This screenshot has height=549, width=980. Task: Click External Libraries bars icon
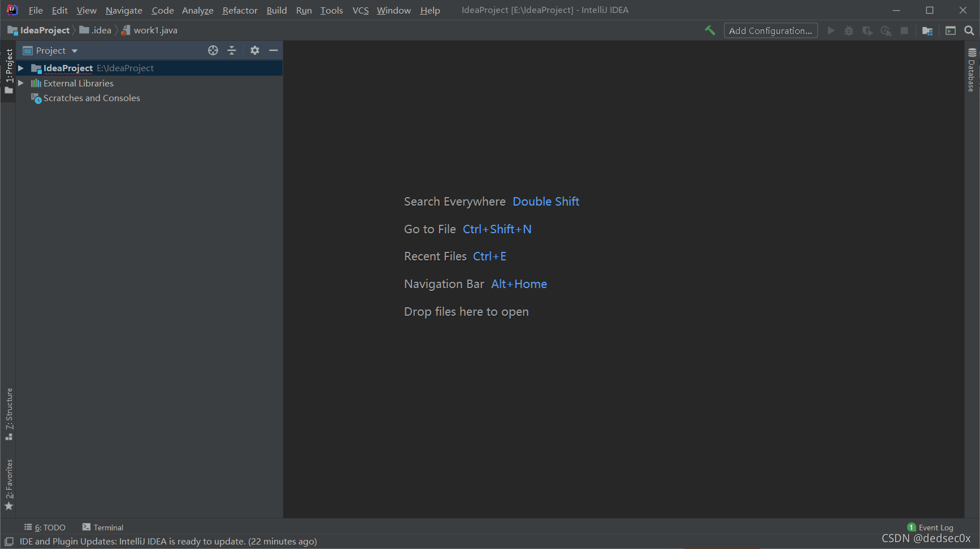click(36, 83)
